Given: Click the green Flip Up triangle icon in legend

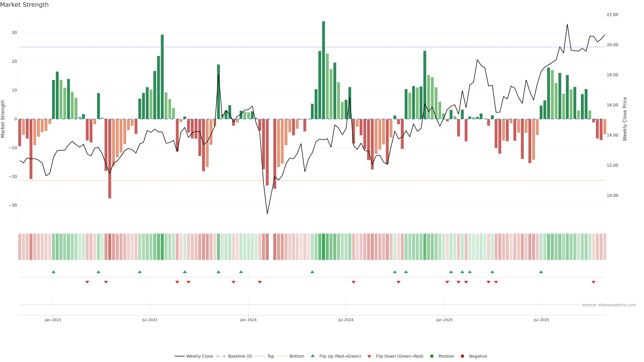Looking at the screenshot, I should click(x=312, y=356).
